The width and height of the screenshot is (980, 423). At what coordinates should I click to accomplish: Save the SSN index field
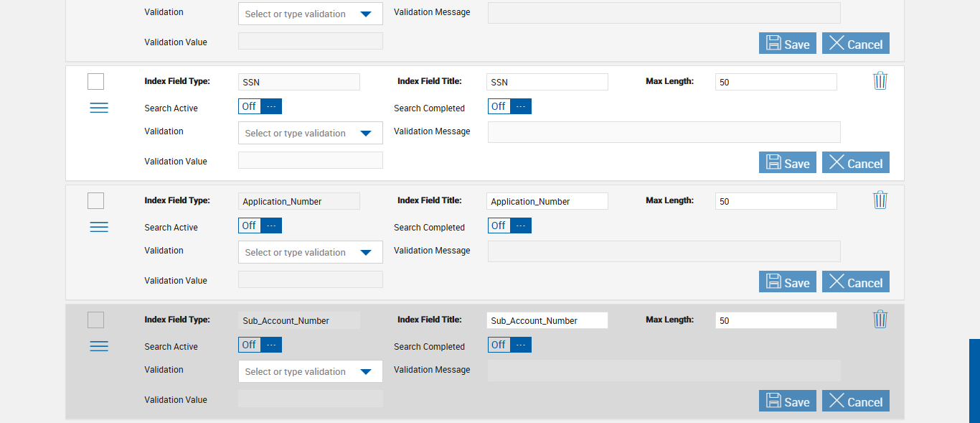787,162
